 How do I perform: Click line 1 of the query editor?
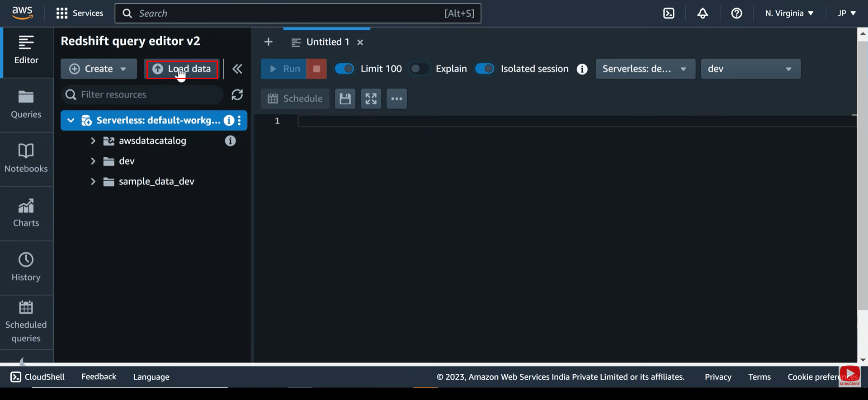[x=574, y=121]
